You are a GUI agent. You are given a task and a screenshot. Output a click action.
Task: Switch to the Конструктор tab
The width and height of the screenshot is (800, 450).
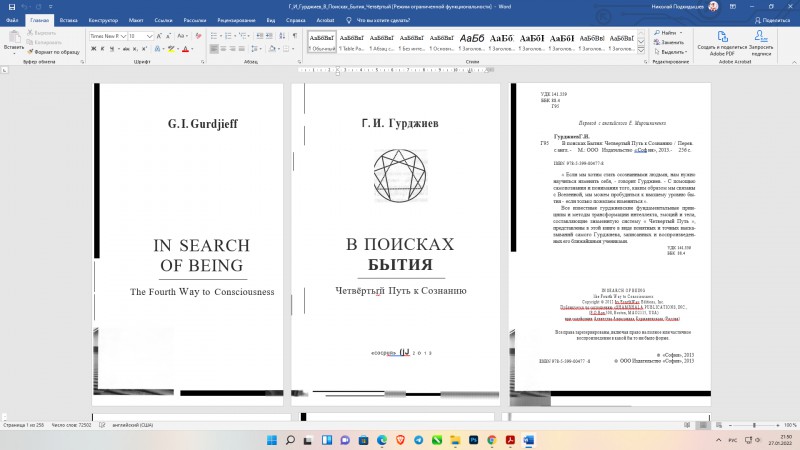point(103,20)
